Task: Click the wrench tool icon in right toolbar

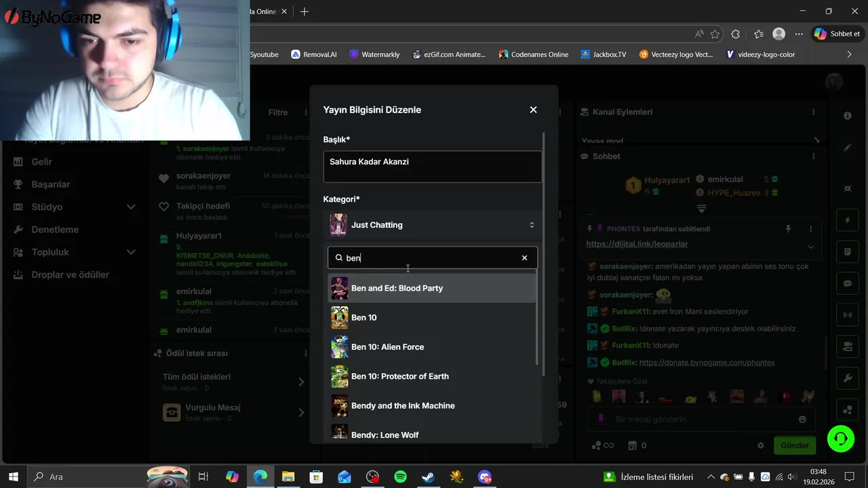Action: click(x=848, y=378)
